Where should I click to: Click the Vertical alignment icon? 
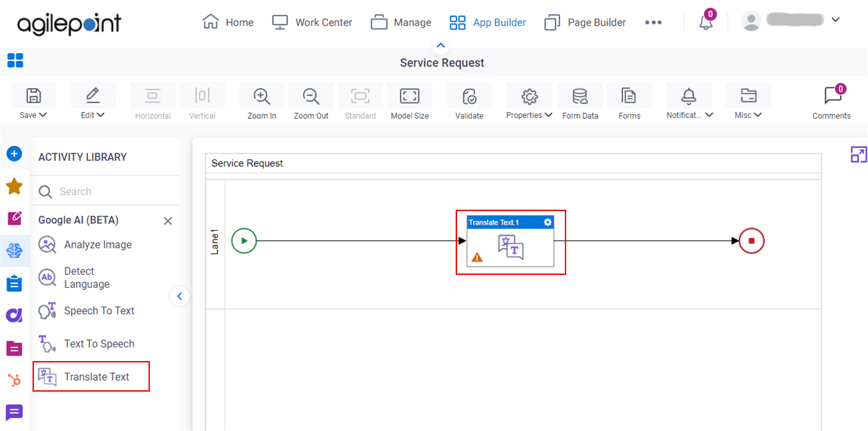[x=202, y=96]
